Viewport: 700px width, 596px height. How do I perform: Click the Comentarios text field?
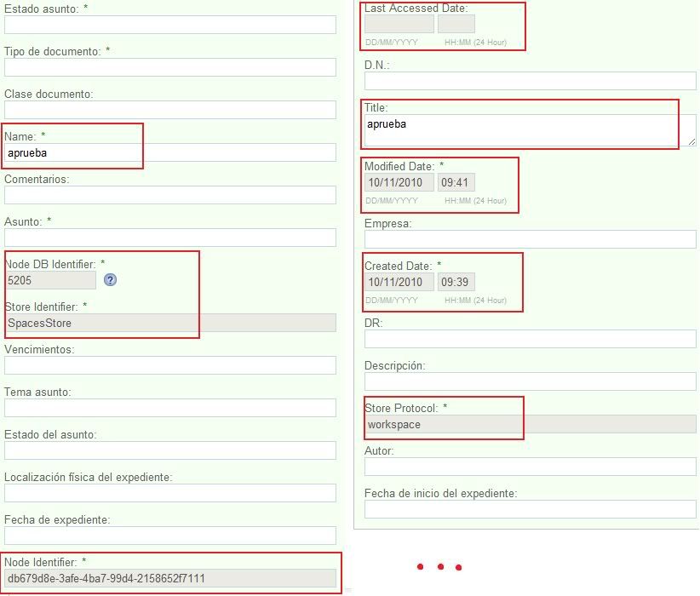click(x=170, y=195)
